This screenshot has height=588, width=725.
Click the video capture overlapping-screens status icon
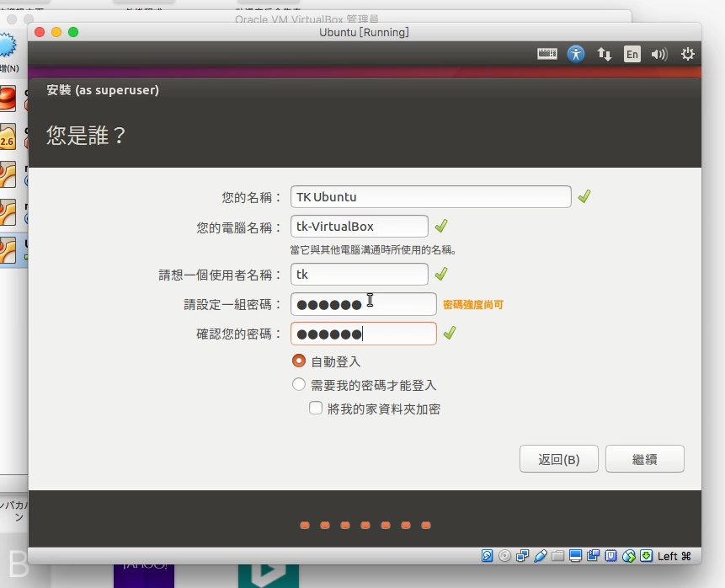pos(593,556)
